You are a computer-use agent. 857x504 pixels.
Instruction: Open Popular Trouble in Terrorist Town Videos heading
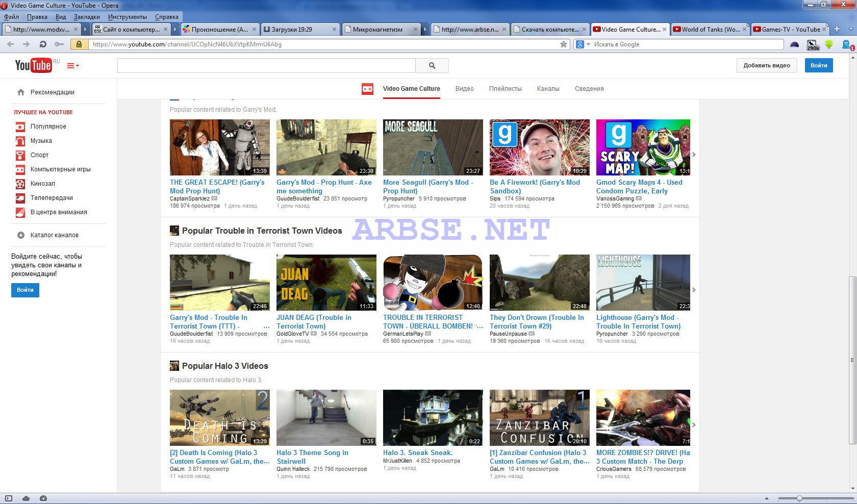point(262,231)
